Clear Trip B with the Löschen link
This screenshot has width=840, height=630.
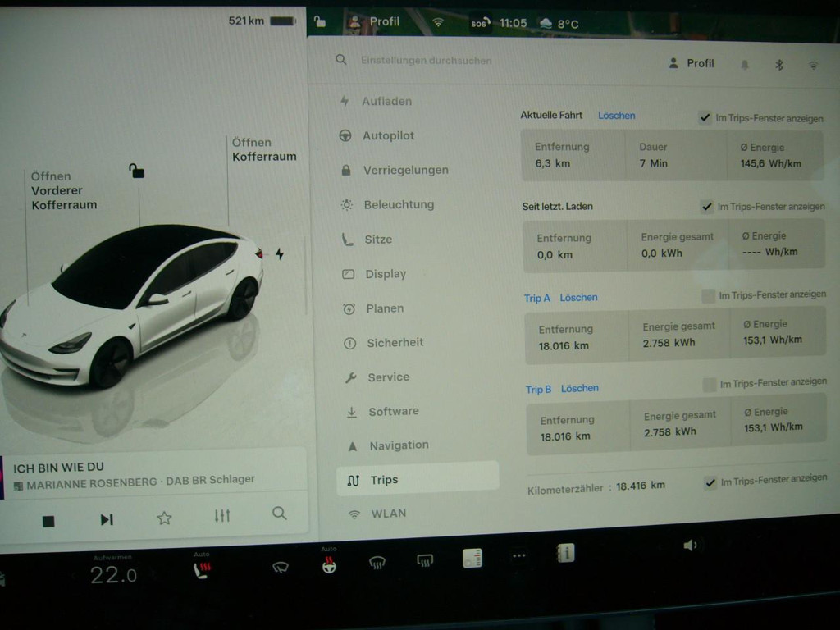tap(580, 388)
